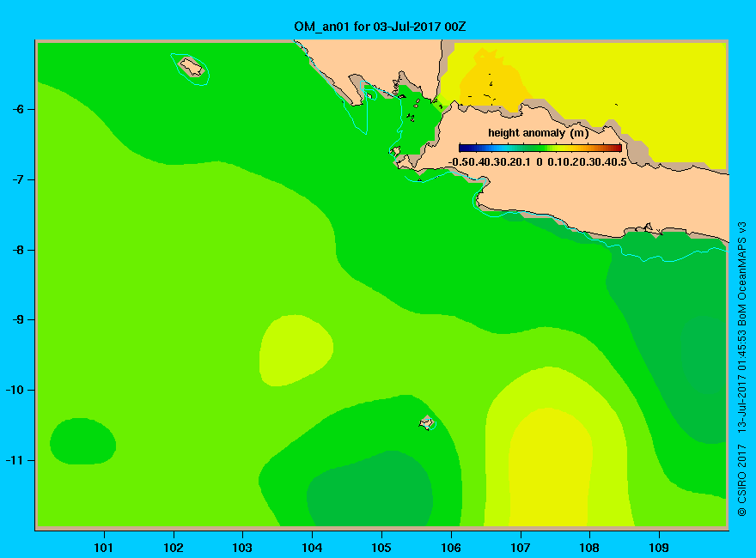Click longitude axis label 108
756x558 pixels.
589,548
